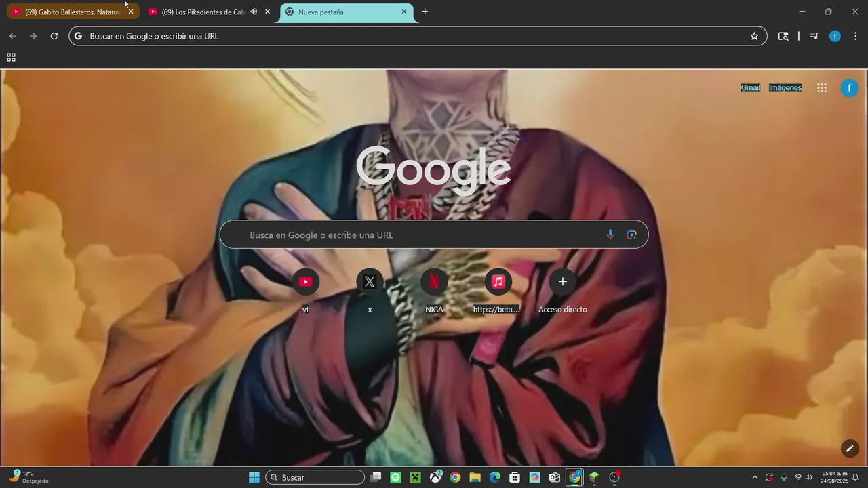Reload the current page

pos(54,36)
